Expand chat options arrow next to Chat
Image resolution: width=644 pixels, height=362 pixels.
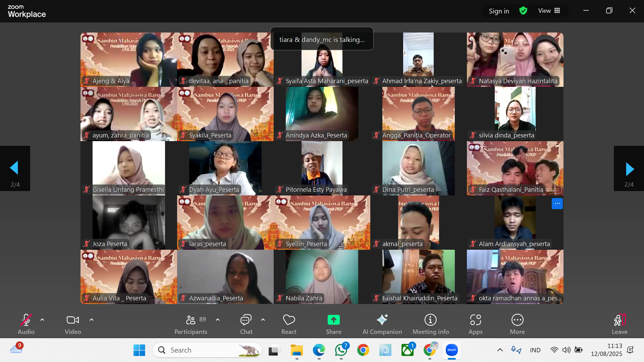pyautogui.click(x=263, y=320)
